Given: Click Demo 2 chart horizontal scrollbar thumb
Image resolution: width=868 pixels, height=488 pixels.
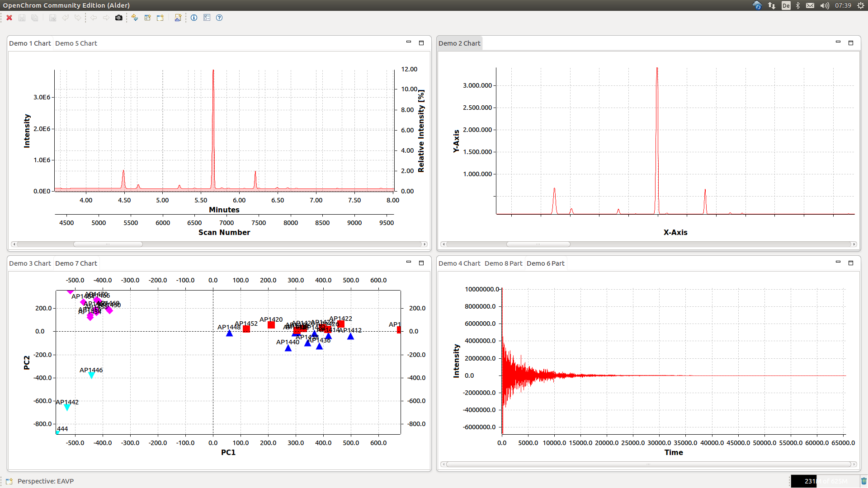Looking at the screenshot, I should tap(538, 244).
